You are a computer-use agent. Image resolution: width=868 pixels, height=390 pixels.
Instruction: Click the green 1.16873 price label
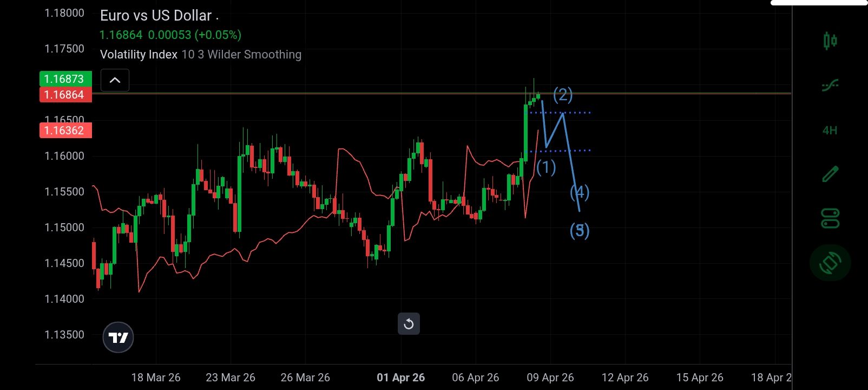[x=65, y=79]
